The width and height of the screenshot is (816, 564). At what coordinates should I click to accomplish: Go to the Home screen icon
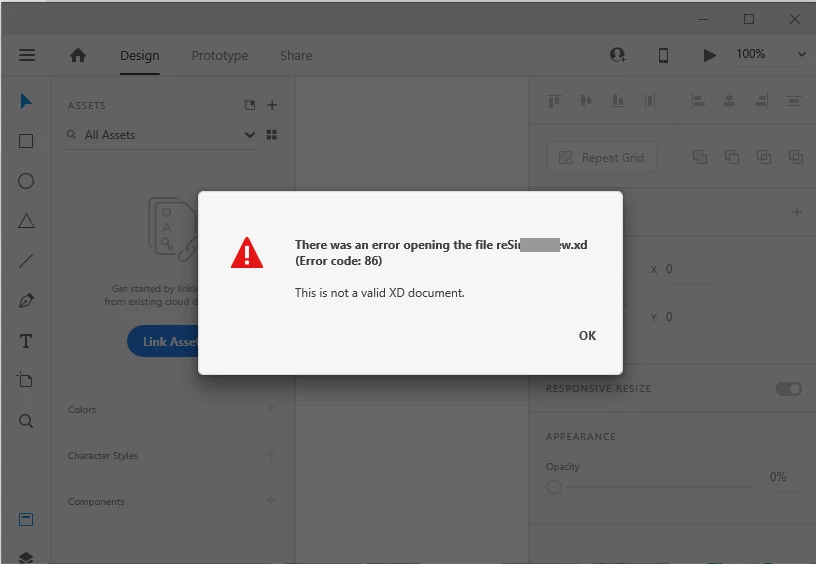[78, 55]
